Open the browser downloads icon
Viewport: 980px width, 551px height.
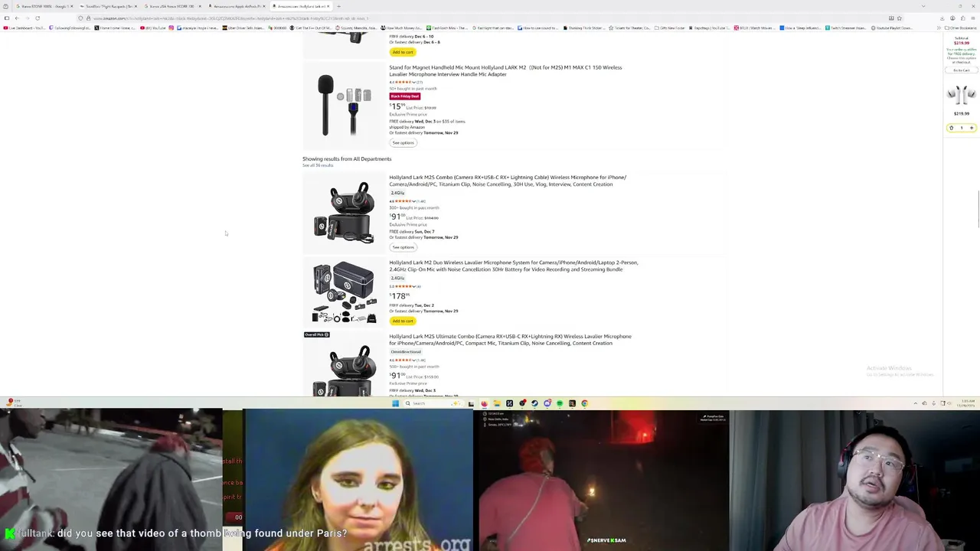click(942, 18)
